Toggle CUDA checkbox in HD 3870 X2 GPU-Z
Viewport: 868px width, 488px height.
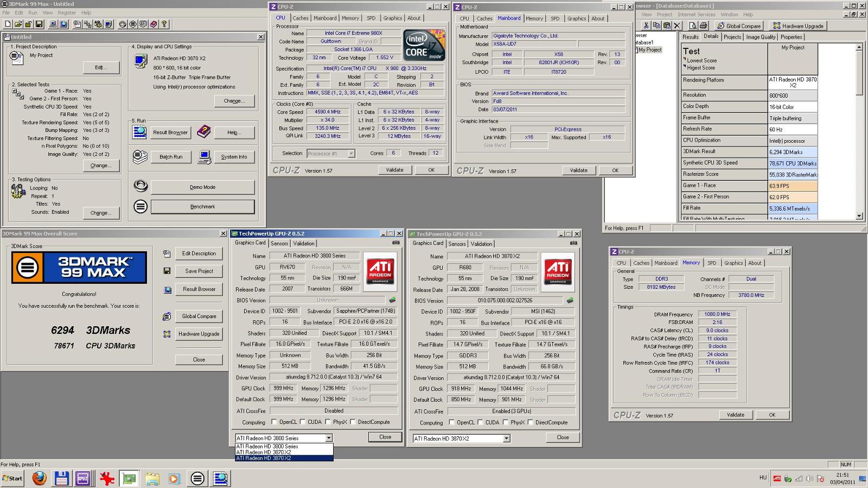point(480,422)
